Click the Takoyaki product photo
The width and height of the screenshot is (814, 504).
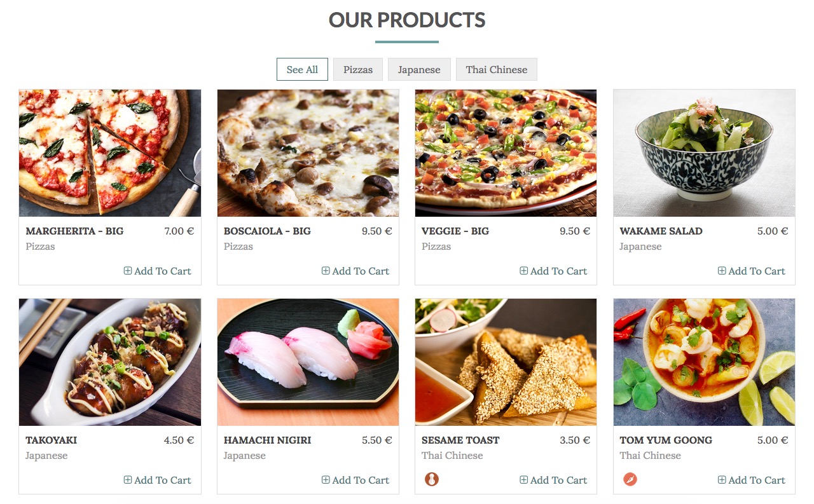point(110,362)
